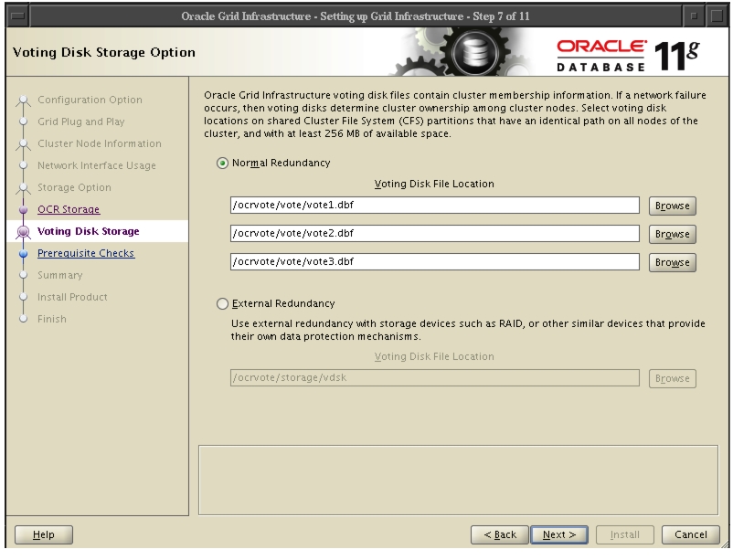Image resolution: width=733 pixels, height=560 pixels.
Task: Open the Prerequisite Checks step link
Action: click(x=86, y=253)
